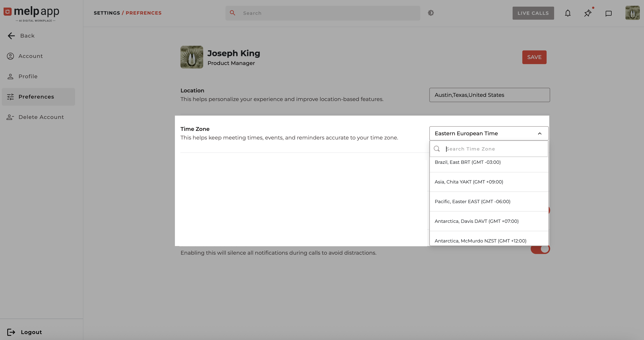Toggle the dark mode theme icon

tap(430, 13)
